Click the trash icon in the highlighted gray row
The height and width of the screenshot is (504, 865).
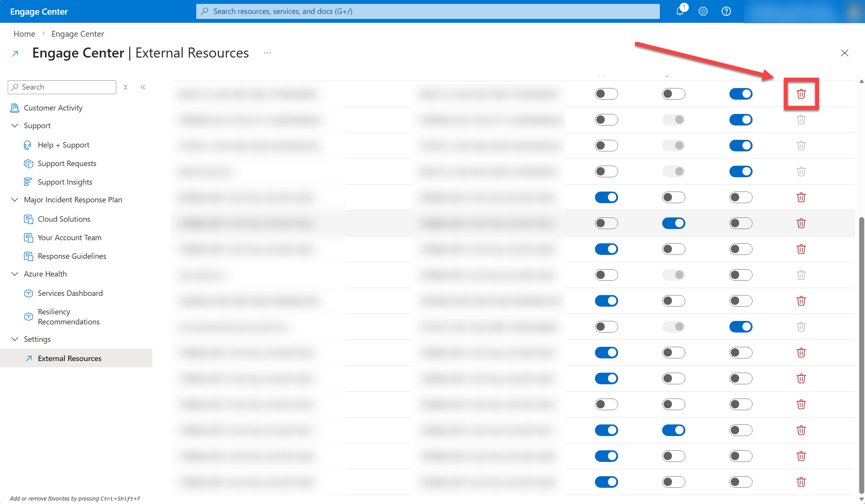[801, 223]
